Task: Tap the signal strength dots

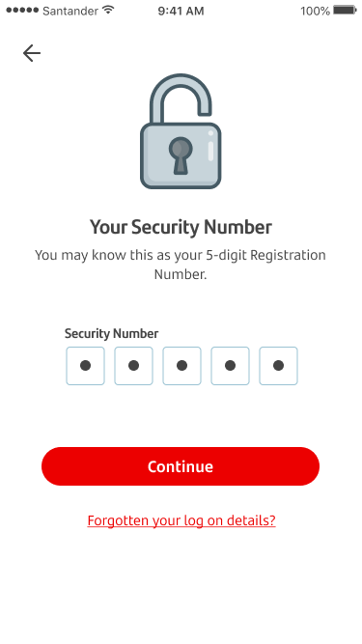Action: tap(22, 11)
